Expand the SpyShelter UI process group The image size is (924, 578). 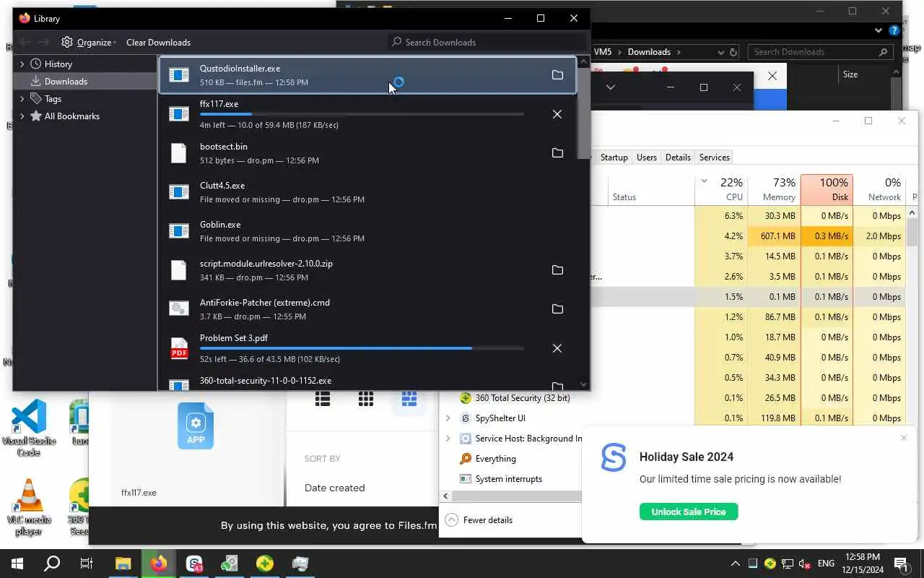tap(448, 418)
